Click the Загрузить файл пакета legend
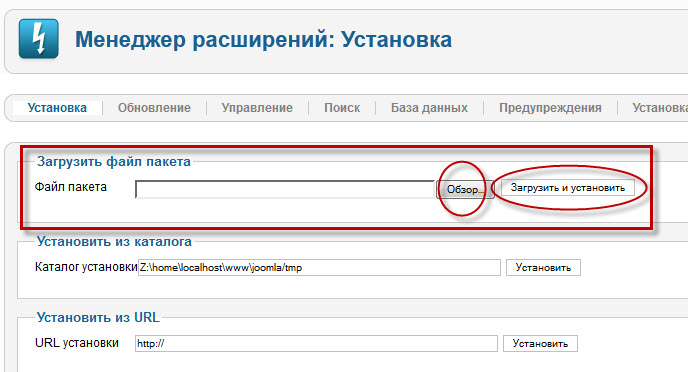This screenshot has width=688, height=372. point(114,161)
